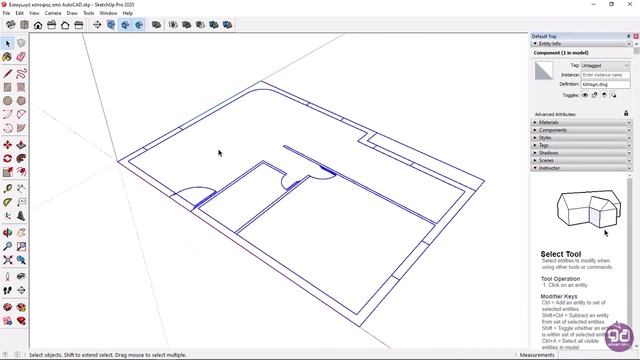The width and height of the screenshot is (640, 360).
Task: Select the Walk footprints tool
Action: 7,290
